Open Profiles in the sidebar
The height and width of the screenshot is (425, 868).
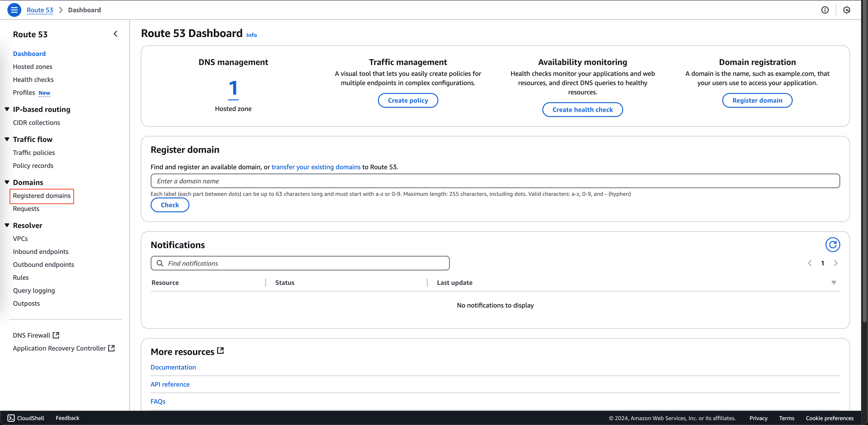pos(24,92)
